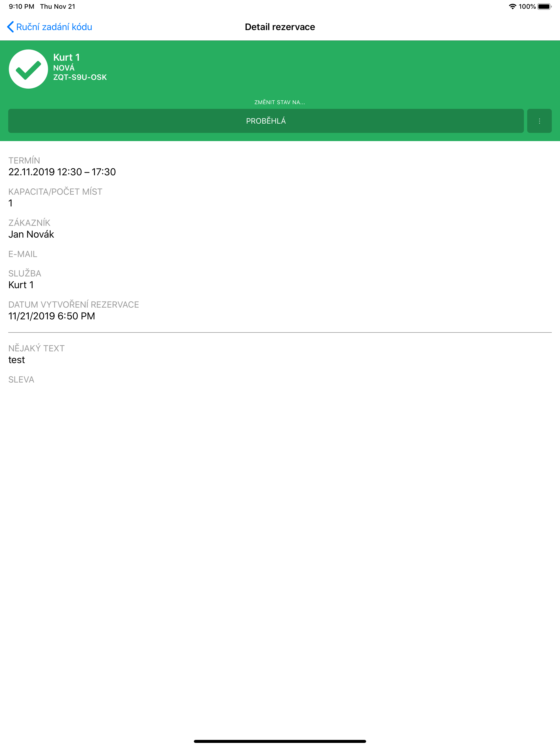Tap the back chevron arrow
This screenshot has height=747, width=560.
point(10,27)
